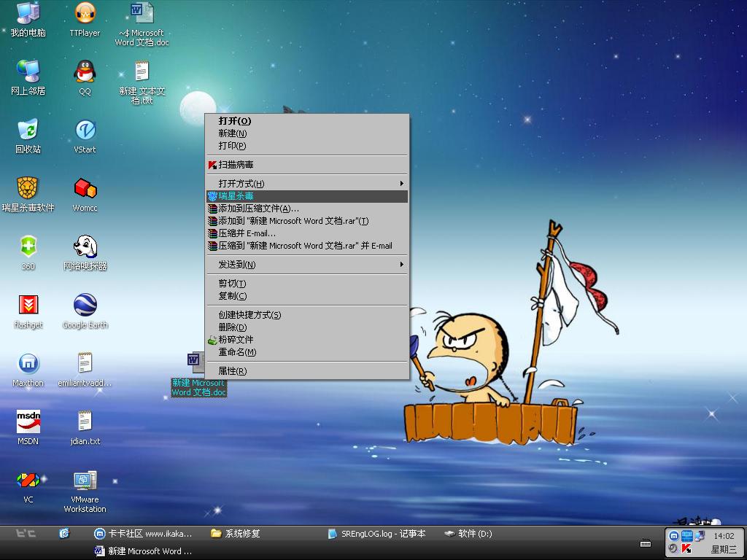Click the MSDN desktop icon
The width and height of the screenshot is (747, 560).
(28, 422)
